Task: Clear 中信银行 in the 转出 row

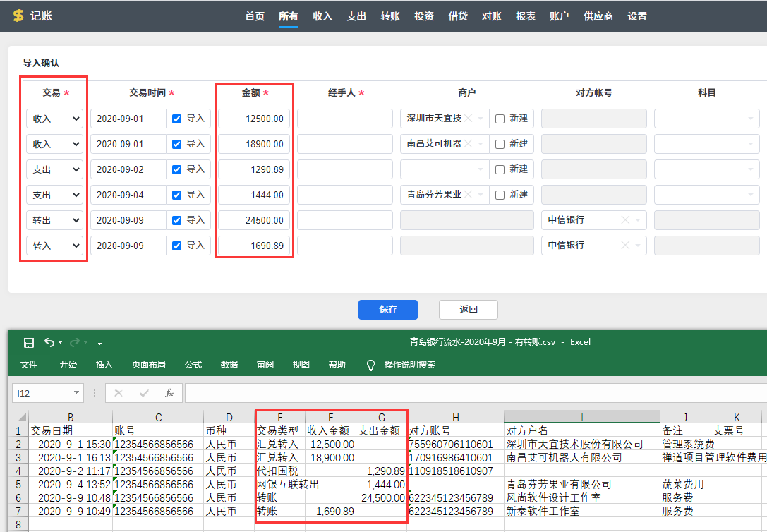Action: point(624,220)
